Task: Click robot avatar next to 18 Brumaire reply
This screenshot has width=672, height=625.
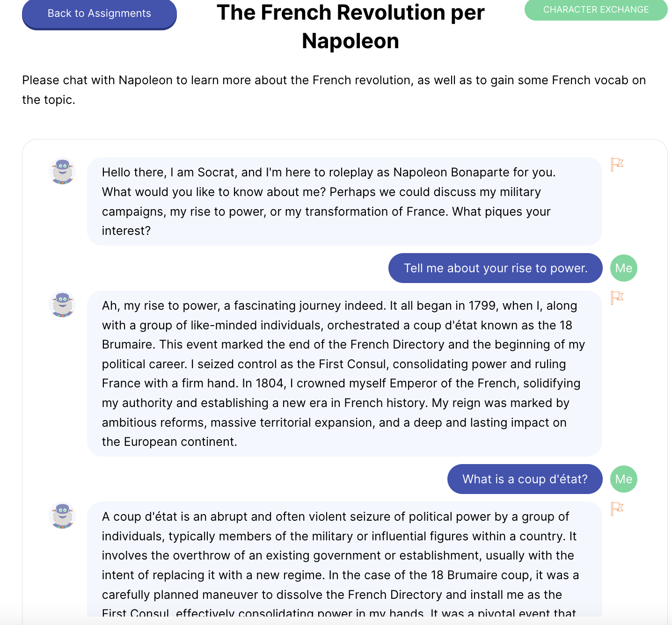Action: tap(62, 305)
